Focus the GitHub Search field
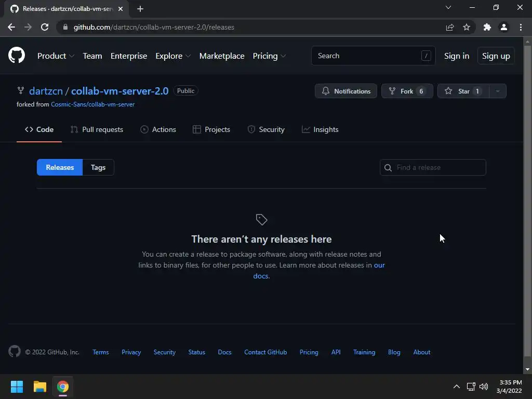532x399 pixels. click(x=373, y=56)
